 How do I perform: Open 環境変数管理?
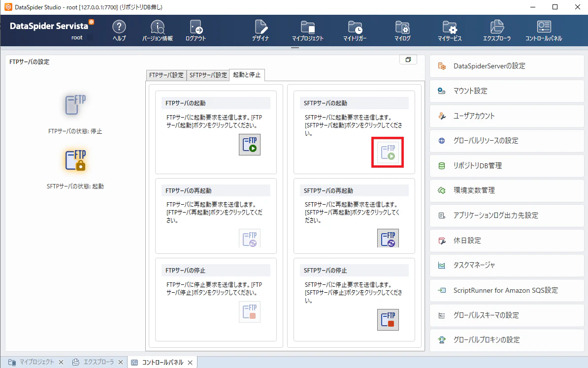coord(507,190)
